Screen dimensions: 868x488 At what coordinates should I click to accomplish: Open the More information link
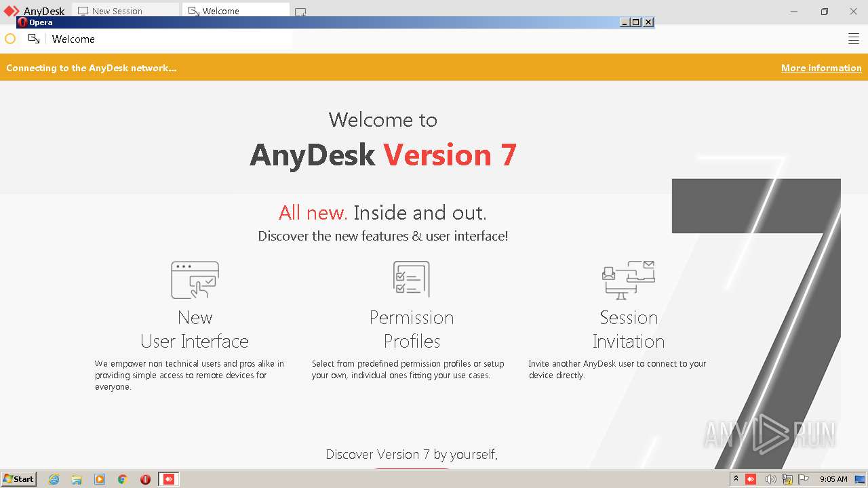821,68
